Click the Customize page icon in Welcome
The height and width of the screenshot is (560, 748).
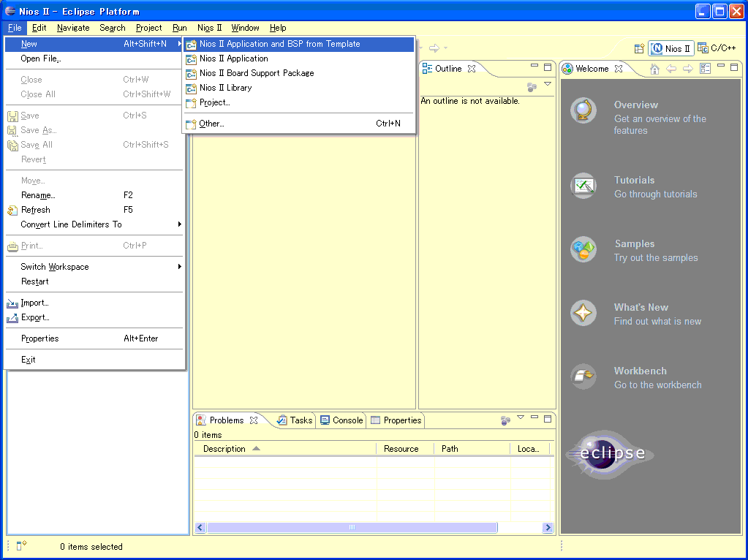point(705,69)
